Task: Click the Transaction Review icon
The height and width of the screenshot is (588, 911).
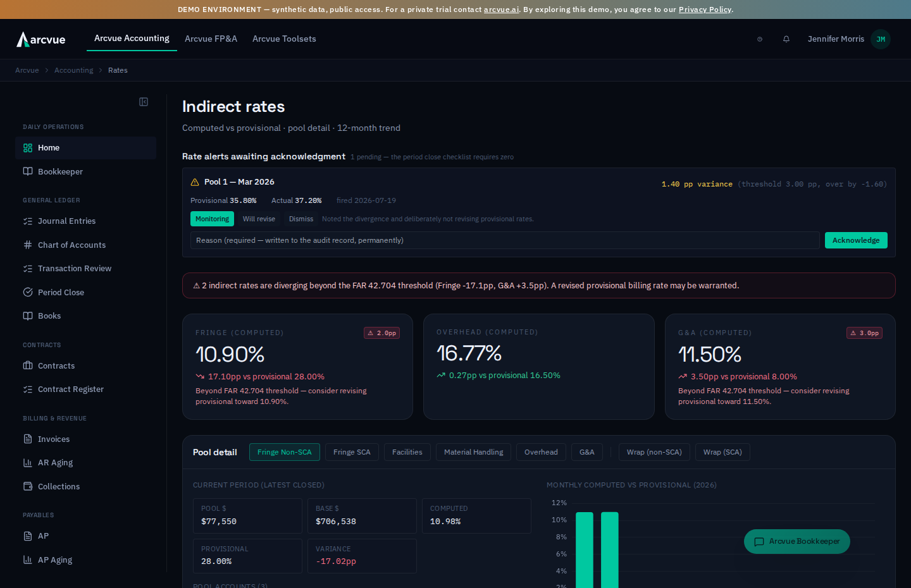Action: pyautogui.click(x=28, y=269)
